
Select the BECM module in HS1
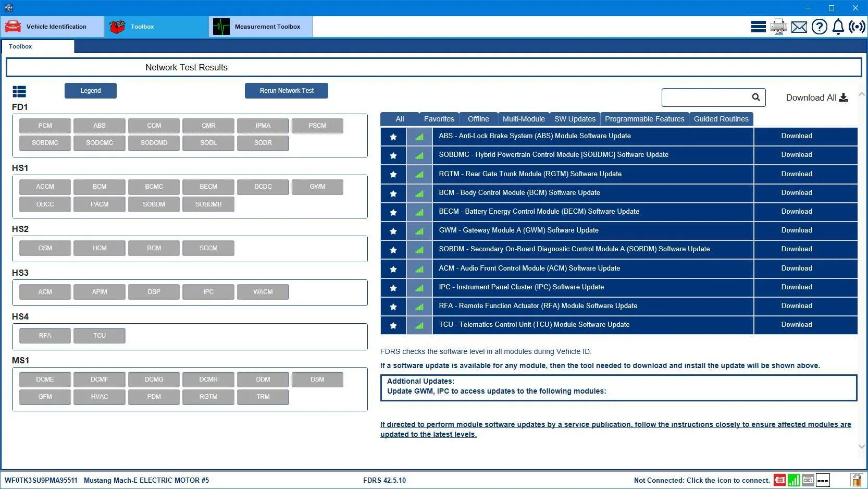[x=208, y=187]
